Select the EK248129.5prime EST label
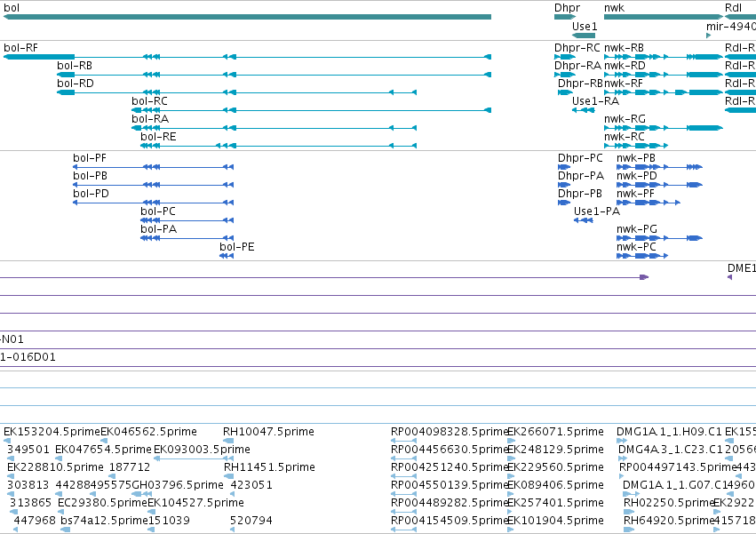This screenshot has height=534, width=756. [555, 450]
